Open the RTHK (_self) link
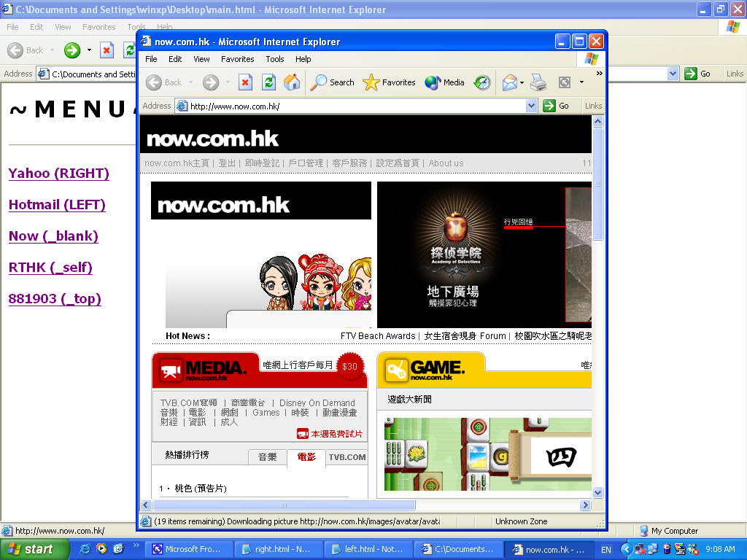Viewport: 747px width, 560px height. tap(50, 268)
